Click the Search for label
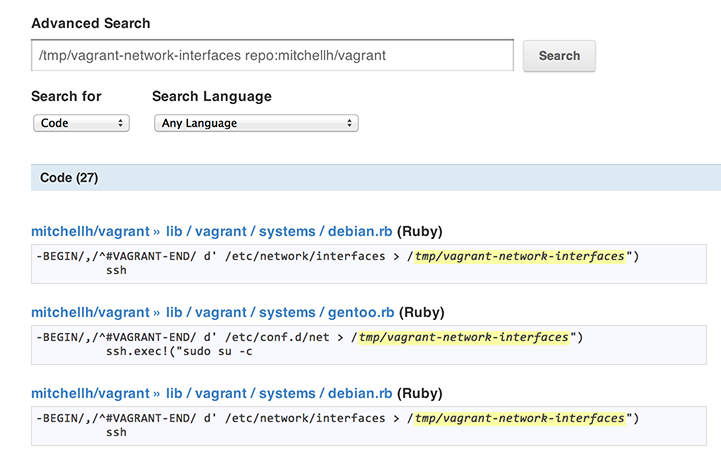This screenshot has height=460, width=721. tap(66, 96)
